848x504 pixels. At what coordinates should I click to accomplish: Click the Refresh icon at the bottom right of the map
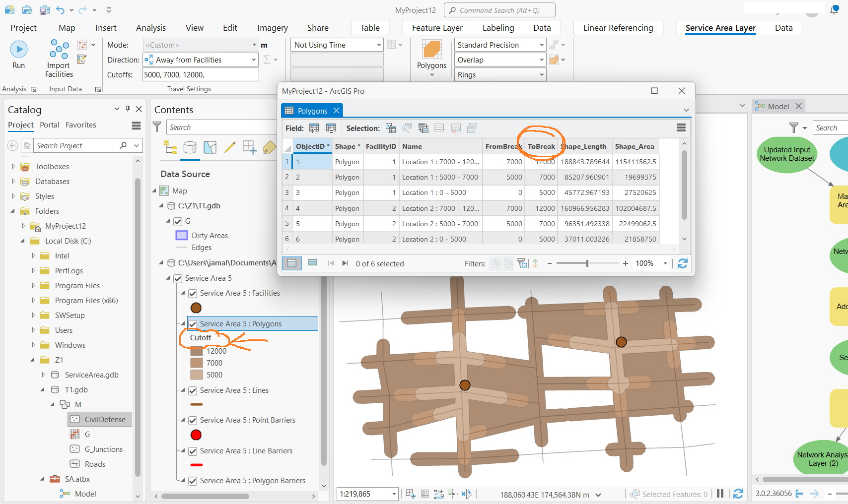click(x=738, y=494)
